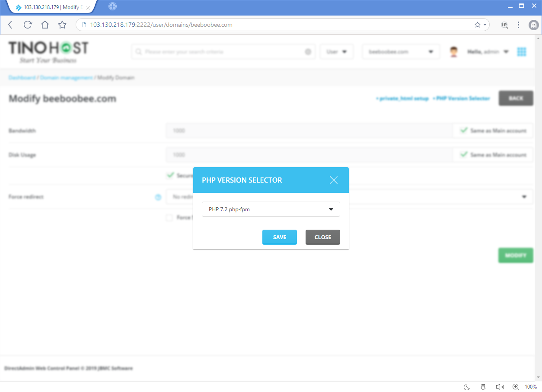Open the browser three-dot menu
542x392 pixels.
[518, 25]
